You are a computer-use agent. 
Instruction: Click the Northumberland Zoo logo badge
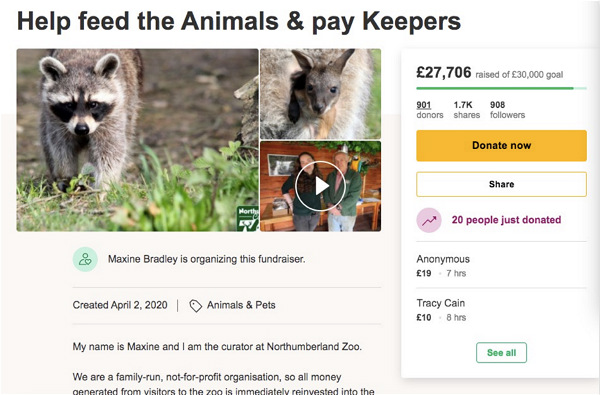(247, 219)
